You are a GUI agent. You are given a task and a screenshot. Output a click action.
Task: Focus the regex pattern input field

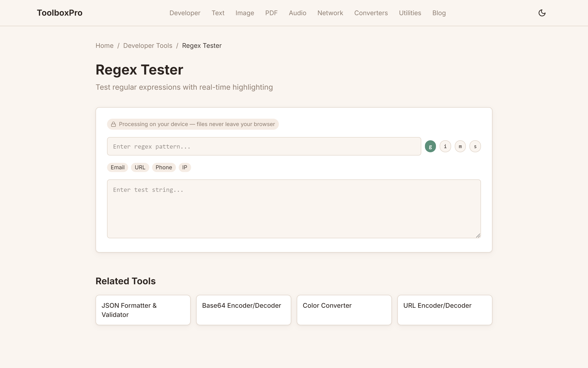pyautogui.click(x=264, y=146)
